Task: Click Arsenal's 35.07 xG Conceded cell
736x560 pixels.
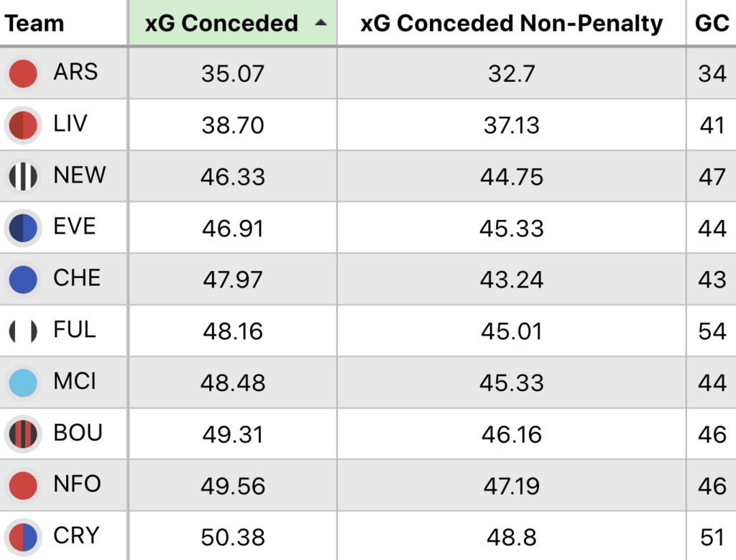Action: (232, 73)
